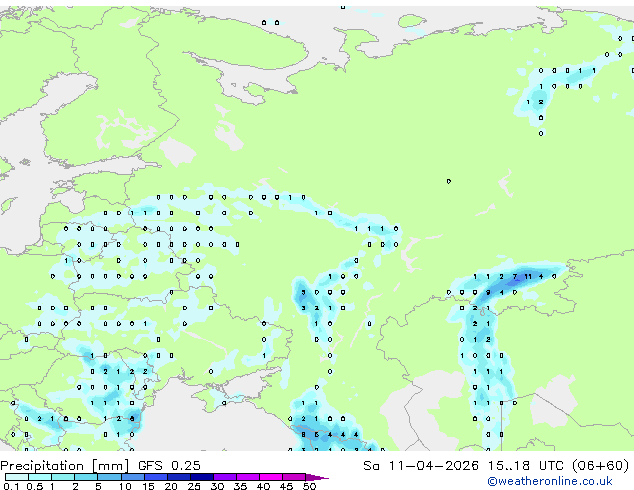Click the '15..18 UTC' time label
This screenshot has width=634, height=490.
[x=525, y=466]
